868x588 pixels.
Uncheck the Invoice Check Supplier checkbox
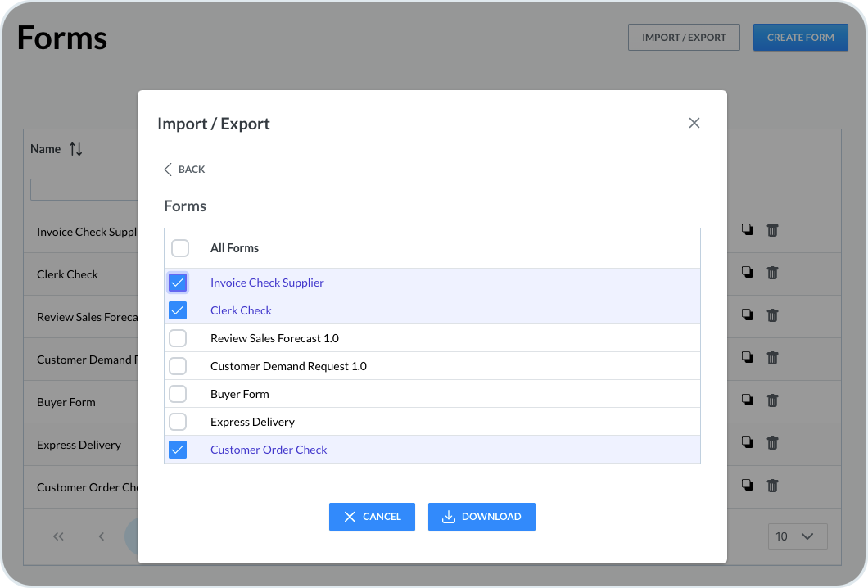click(178, 283)
